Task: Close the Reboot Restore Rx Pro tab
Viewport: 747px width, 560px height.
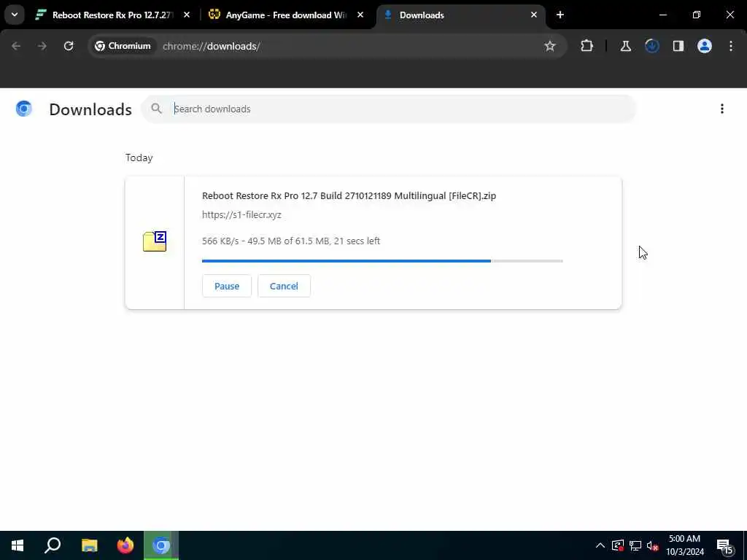Action: tap(187, 15)
